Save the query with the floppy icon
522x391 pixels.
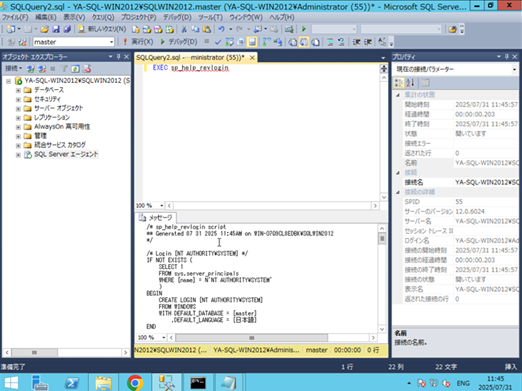[x=56, y=29]
